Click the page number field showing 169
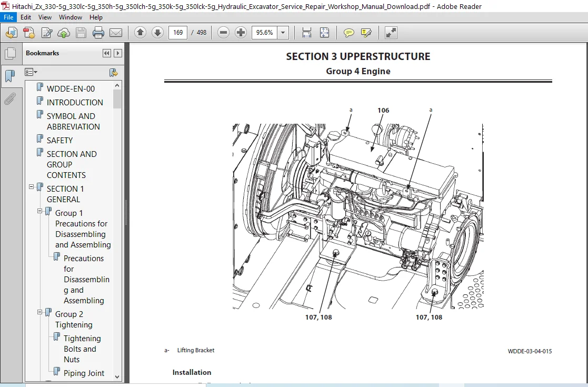Viewport: 588px width, 387px height. pyautogui.click(x=178, y=33)
